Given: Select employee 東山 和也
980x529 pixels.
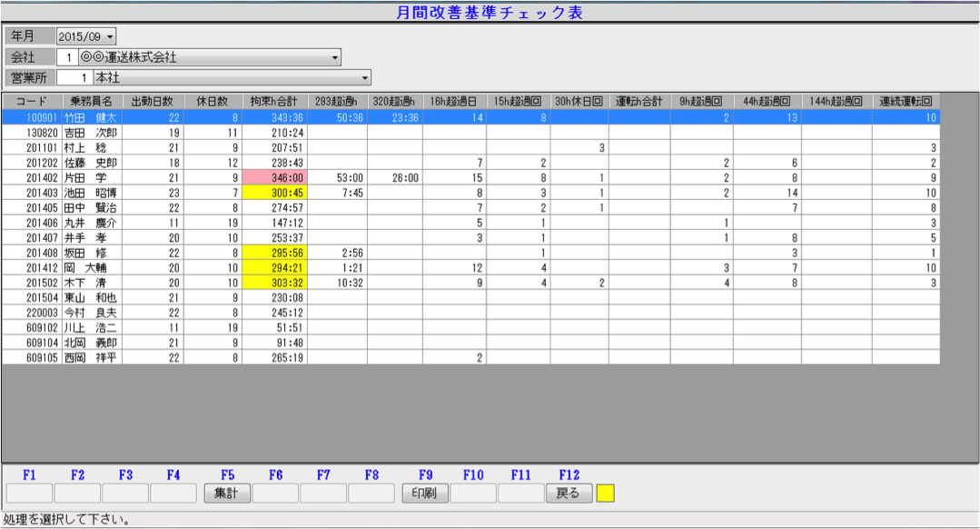Looking at the screenshot, I should click(x=91, y=297).
